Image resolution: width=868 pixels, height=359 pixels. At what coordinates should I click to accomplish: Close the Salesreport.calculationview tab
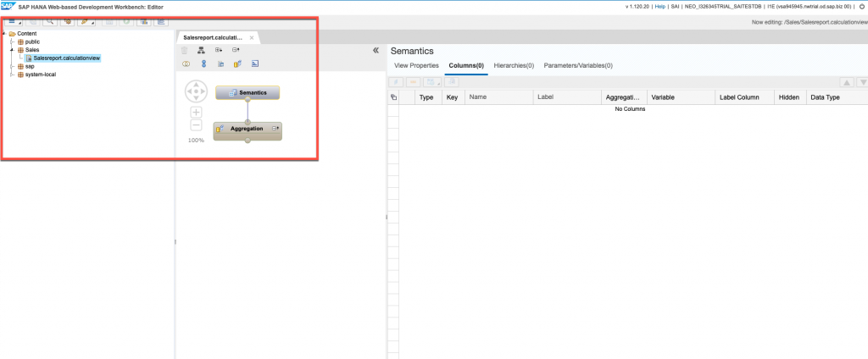pos(252,37)
